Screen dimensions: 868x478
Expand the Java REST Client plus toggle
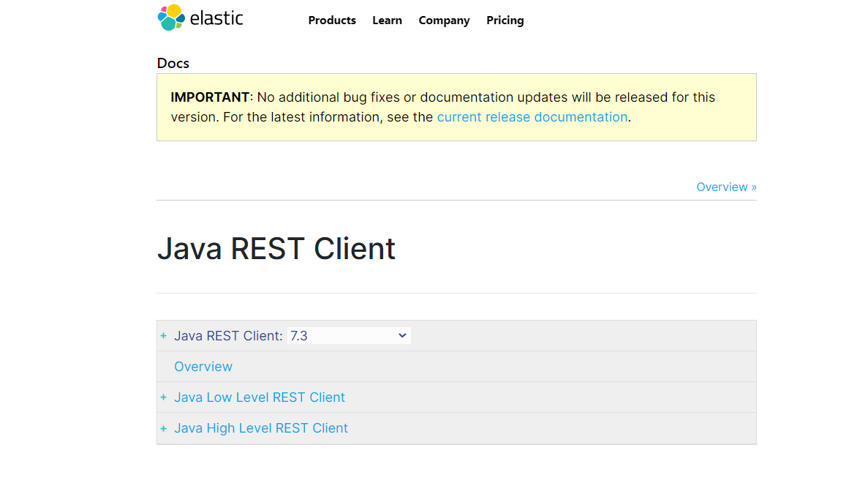(163, 336)
